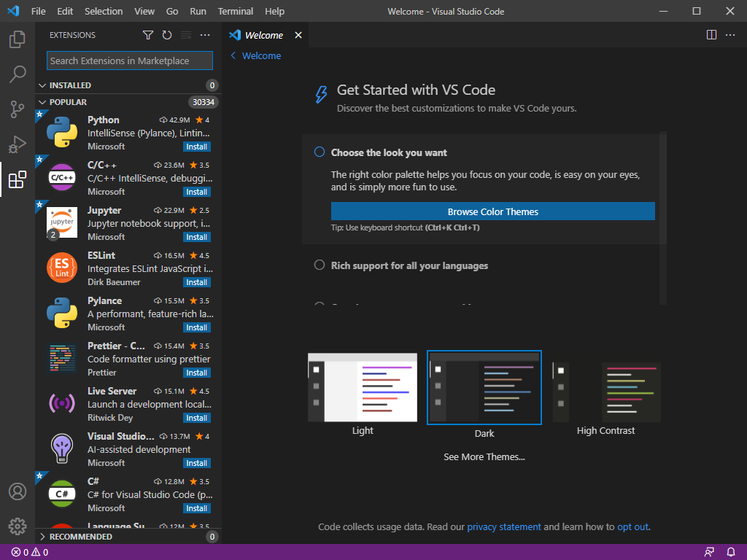Click the walkthrough steps scrollbar

tap(662, 219)
